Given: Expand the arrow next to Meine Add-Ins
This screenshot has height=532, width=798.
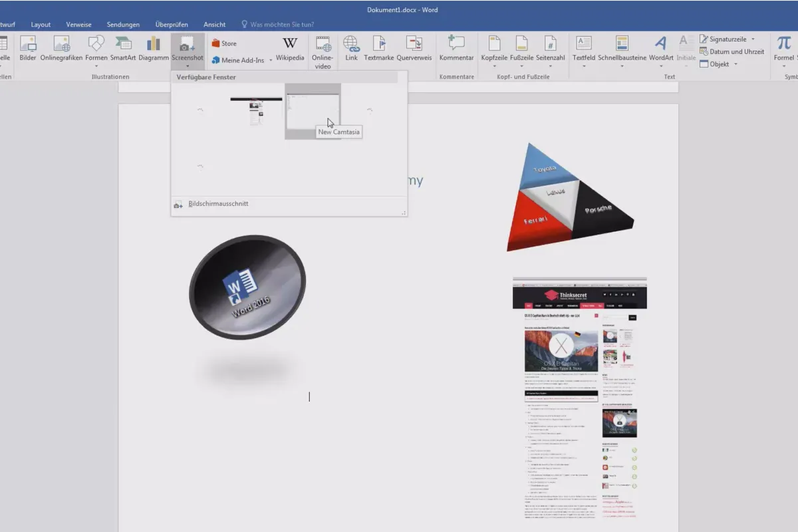Looking at the screenshot, I should (271, 61).
